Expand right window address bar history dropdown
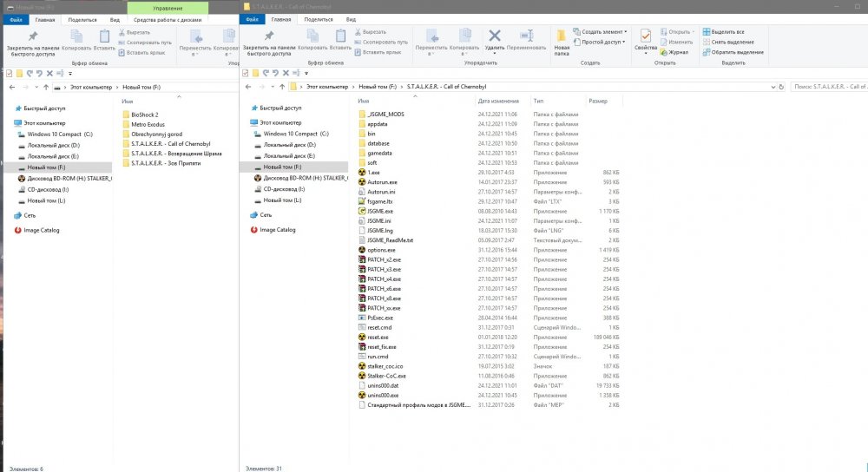 [773, 87]
